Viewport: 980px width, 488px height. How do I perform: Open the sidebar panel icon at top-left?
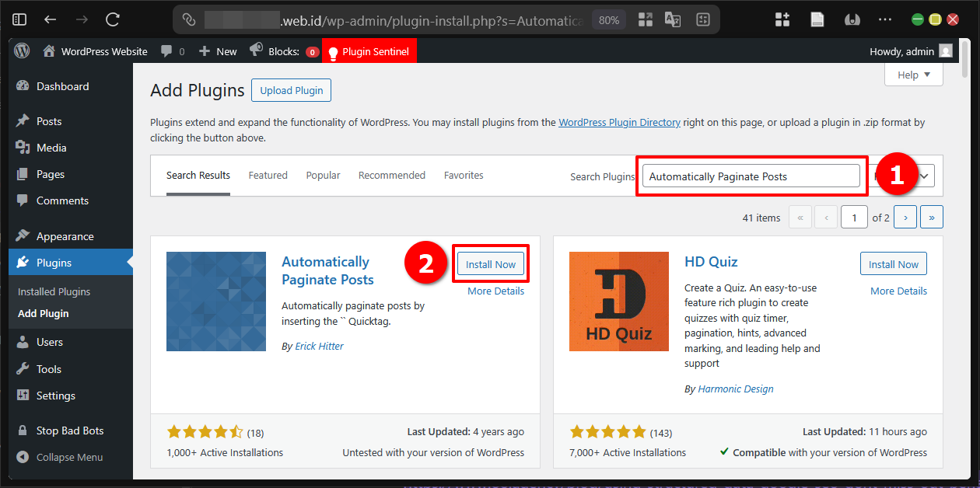point(19,19)
